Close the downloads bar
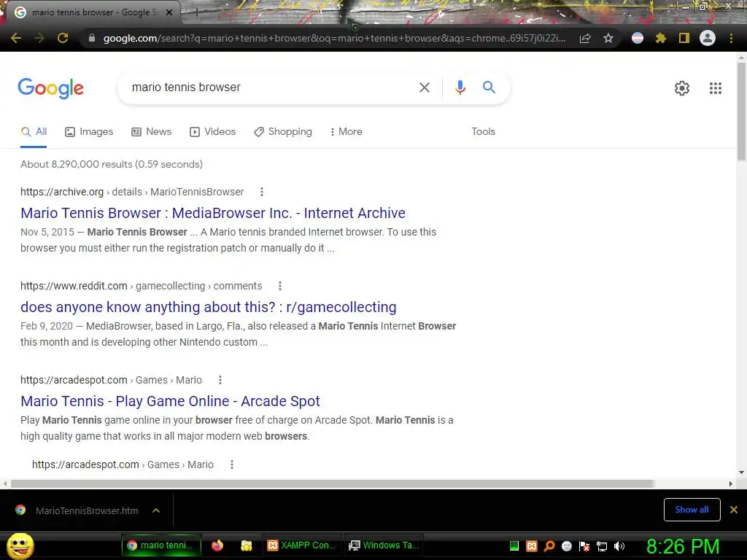 click(x=734, y=510)
